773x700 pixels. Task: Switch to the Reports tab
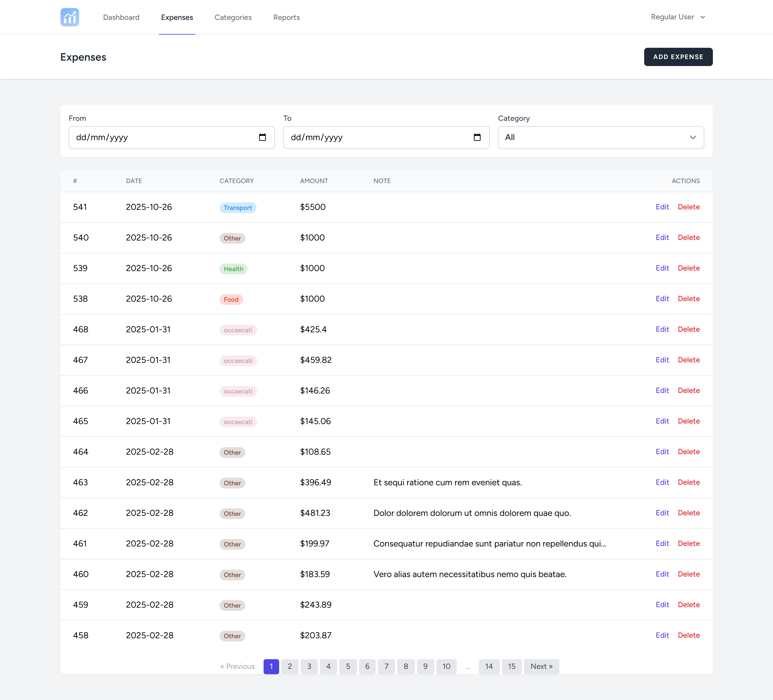[x=286, y=17]
